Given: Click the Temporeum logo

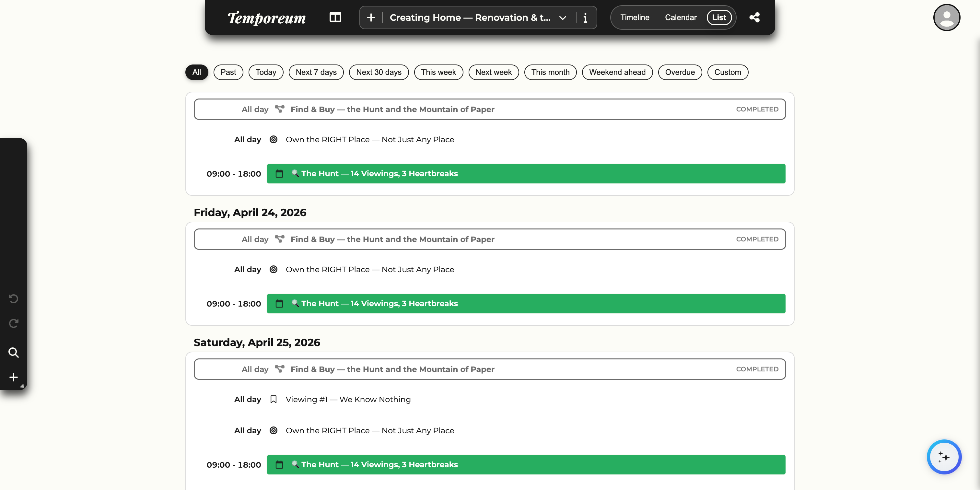Looking at the screenshot, I should point(266,17).
